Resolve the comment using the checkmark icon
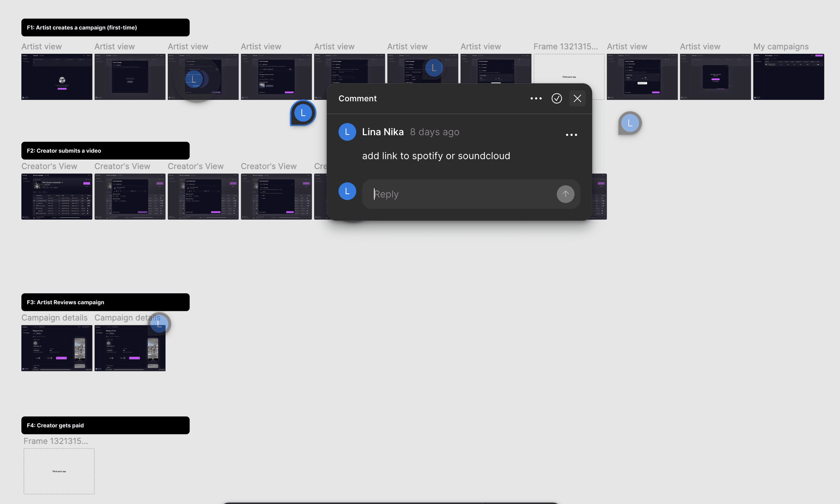 pyautogui.click(x=556, y=98)
